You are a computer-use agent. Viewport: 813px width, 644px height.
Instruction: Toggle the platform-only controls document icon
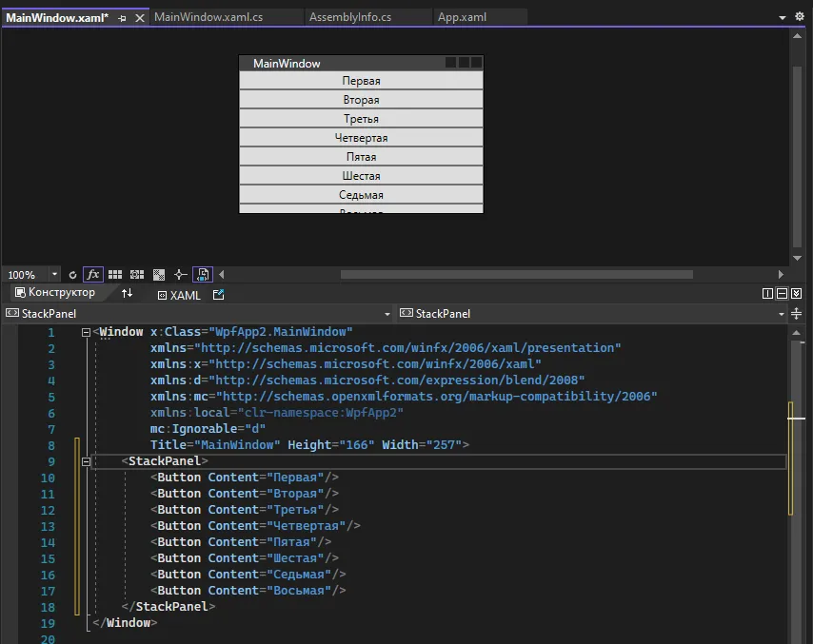coord(202,275)
